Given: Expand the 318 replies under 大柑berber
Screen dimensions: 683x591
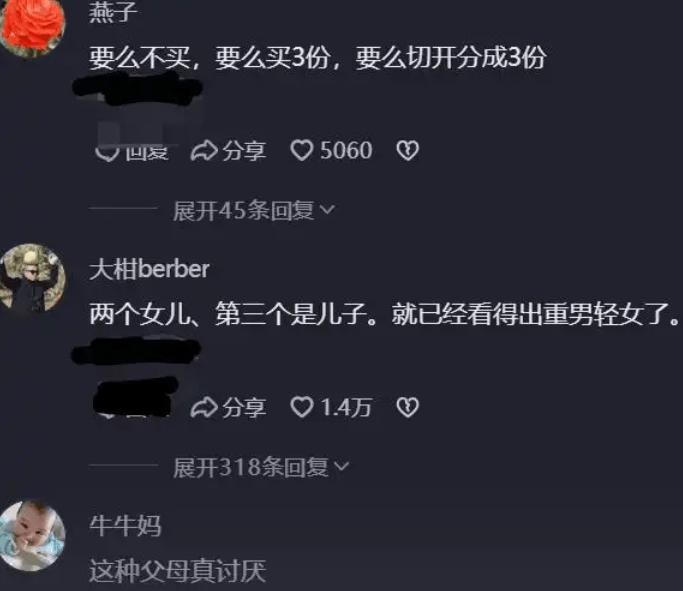Looking at the screenshot, I should 261,467.
